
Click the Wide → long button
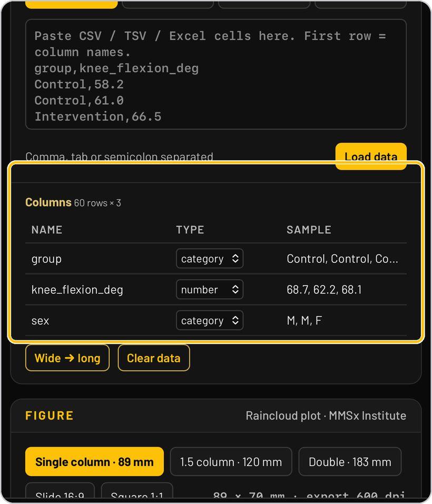click(67, 358)
